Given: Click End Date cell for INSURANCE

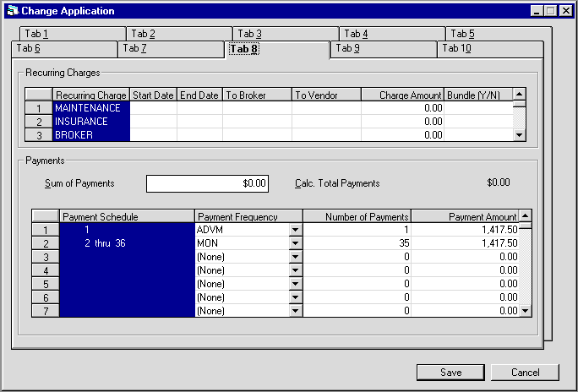Looking at the screenshot, I should (199, 122).
